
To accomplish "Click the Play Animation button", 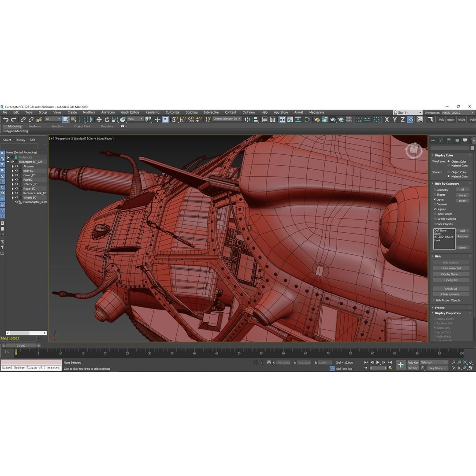I will (378, 362).
